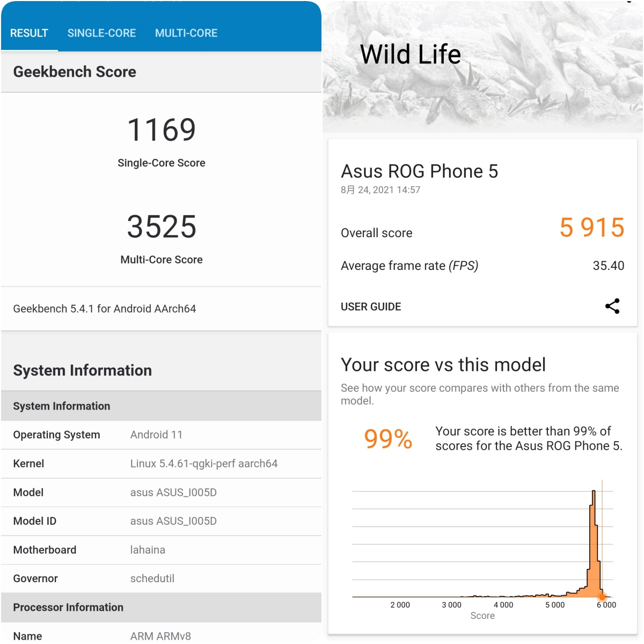Select the Operating System row
The width and height of the screenshot is (644, 644).
click(161, 435)
